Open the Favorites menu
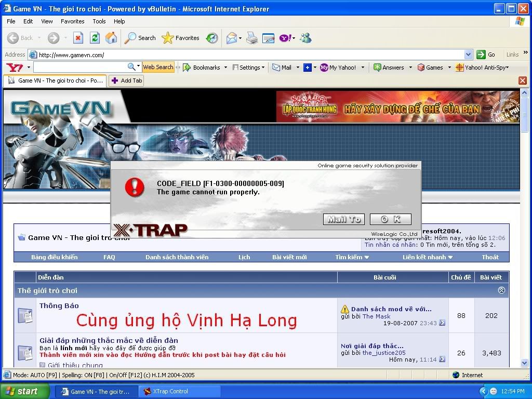Screen dimensions: 532x399 tap(73, 21)
